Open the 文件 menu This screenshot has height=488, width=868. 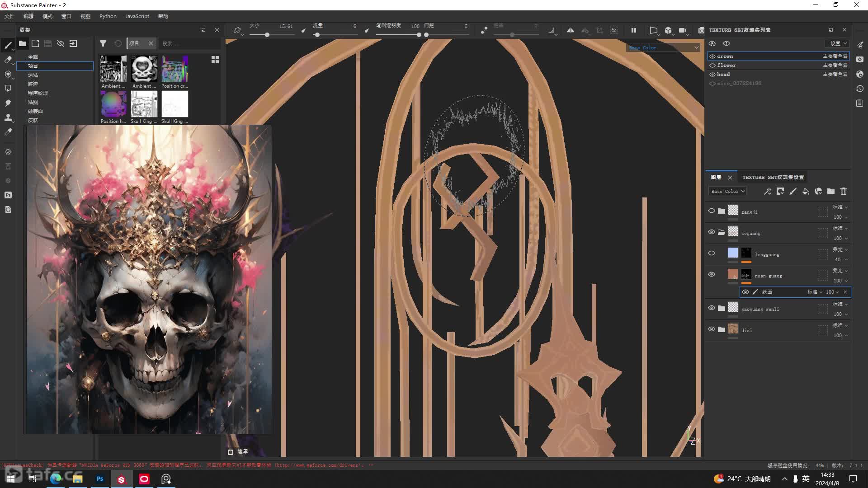coord(9,16)
